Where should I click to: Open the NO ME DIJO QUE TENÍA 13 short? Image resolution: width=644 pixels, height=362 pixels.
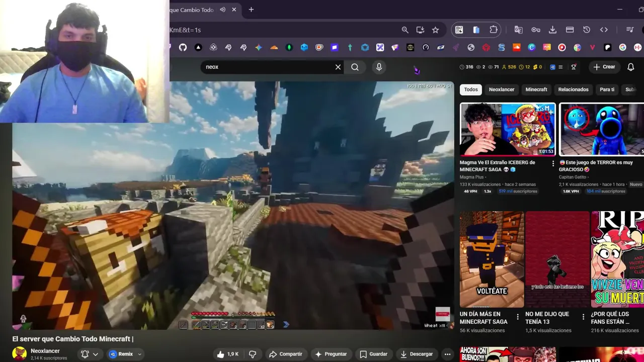[557, 259]
